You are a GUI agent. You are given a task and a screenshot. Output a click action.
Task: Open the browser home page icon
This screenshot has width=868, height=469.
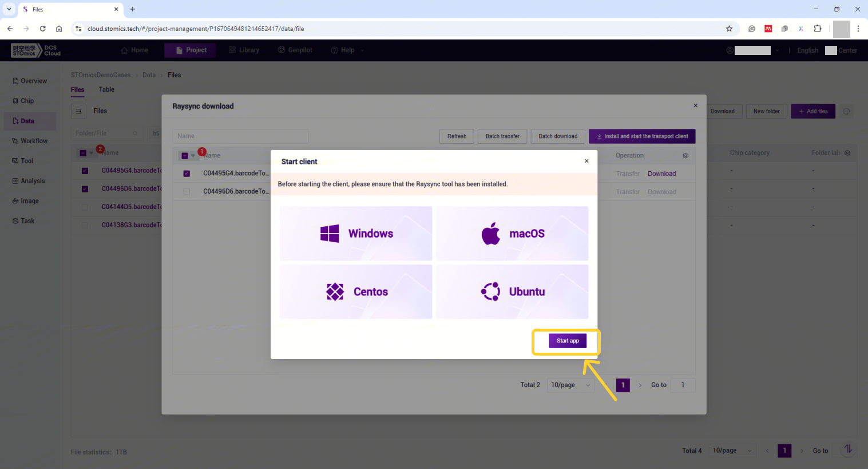point(59,29)
